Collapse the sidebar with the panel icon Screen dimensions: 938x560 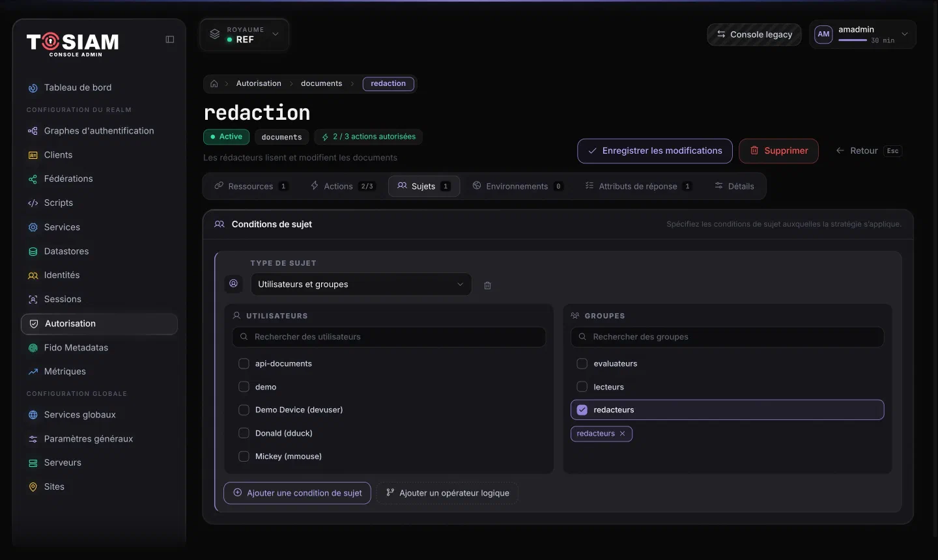(170, 40)
